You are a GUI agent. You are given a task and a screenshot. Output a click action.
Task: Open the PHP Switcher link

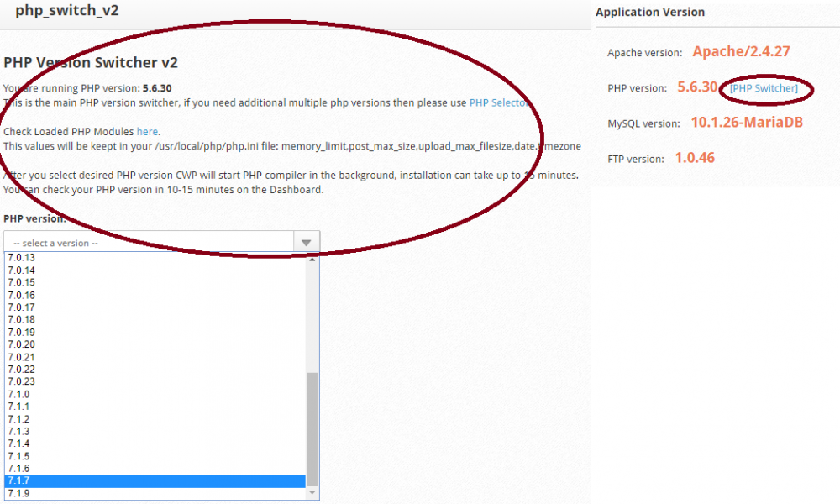764,88
